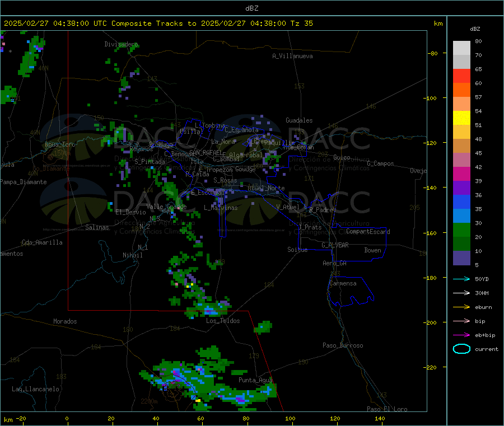Click the 0 km X-axis tick label
Screen dimensions: 504x426
(67, 418)
